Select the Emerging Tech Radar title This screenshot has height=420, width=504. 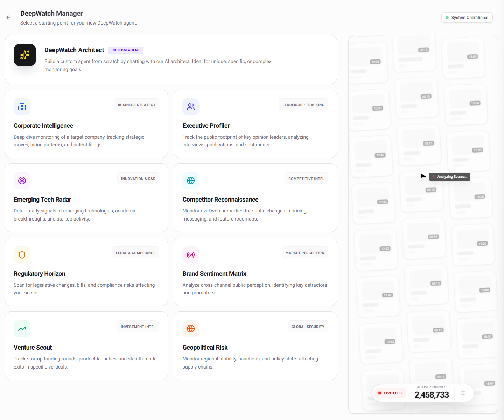coord(42,199)
